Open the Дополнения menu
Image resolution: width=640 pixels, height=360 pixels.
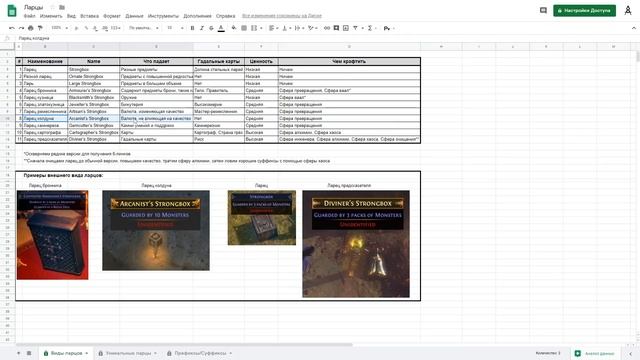coord(197,16)
